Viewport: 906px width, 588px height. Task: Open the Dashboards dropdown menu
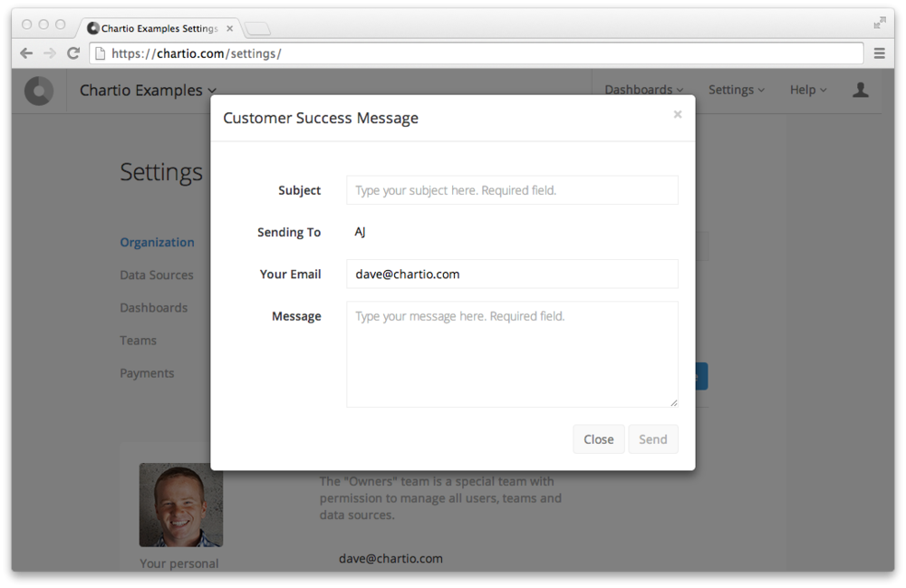point(643,90)
